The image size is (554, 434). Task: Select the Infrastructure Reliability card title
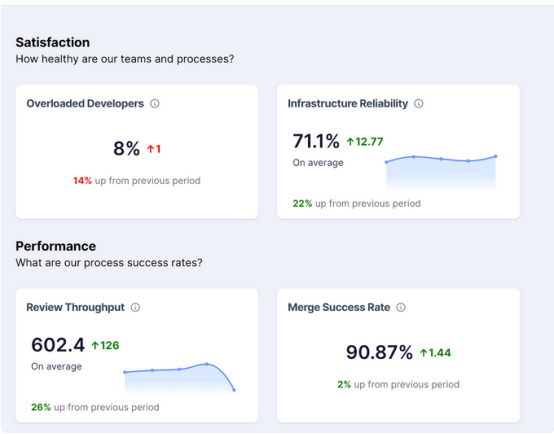coord(348,104)
